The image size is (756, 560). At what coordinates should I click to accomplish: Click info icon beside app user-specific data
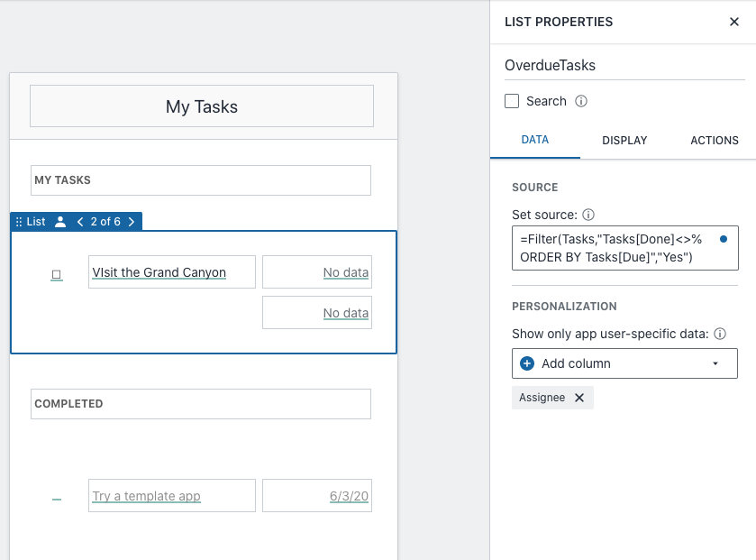720,334
